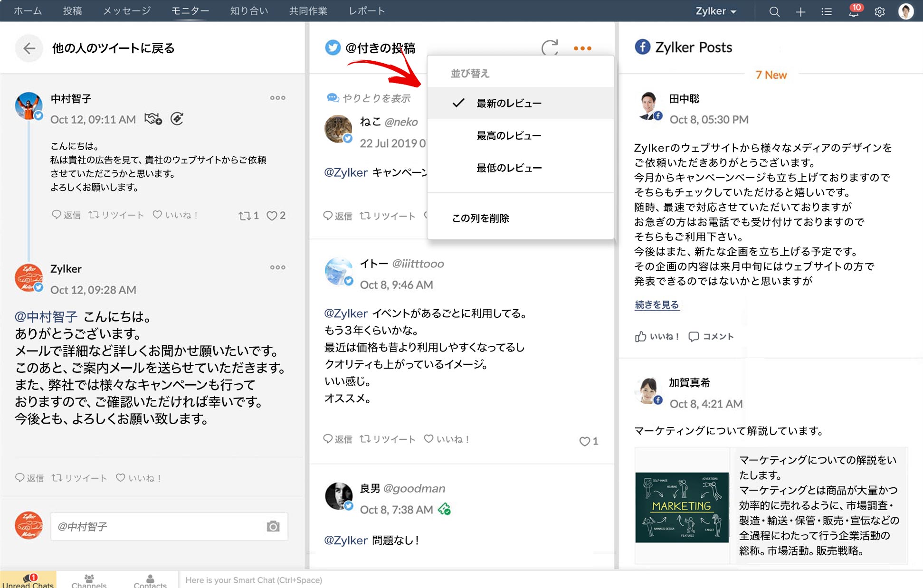The height and width of the screenshot is (588, 923).
Task: Open the settings gear icon
Action: 880,11
